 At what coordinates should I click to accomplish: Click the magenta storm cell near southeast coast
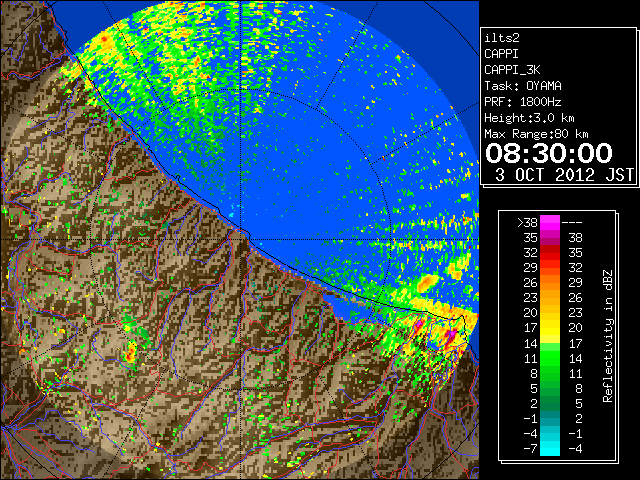[x=450, y=336]
